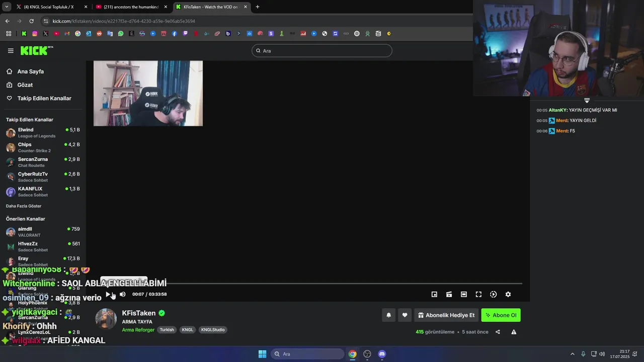Click the cast/pop-out player icon
Image resolution: width=644 pixels, height=362 pixels.
click(x=449, y=294)
